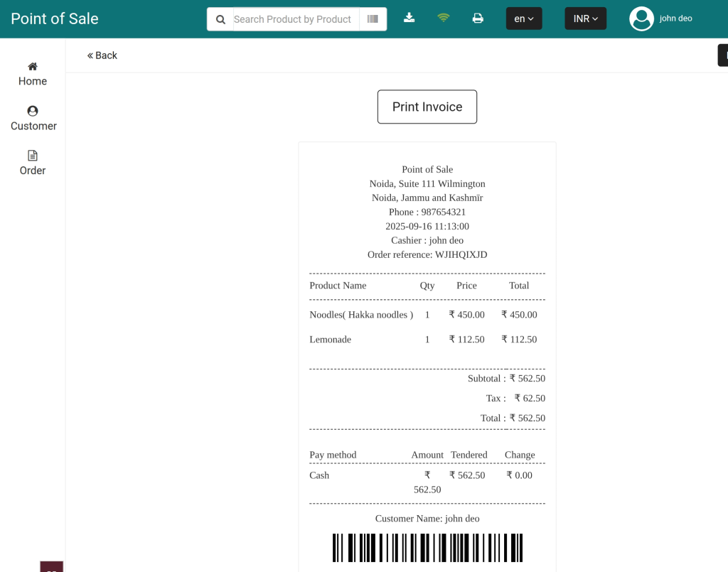Click the Cashier : john deo line
Screen dimensions: 728x572
(427, 240)
